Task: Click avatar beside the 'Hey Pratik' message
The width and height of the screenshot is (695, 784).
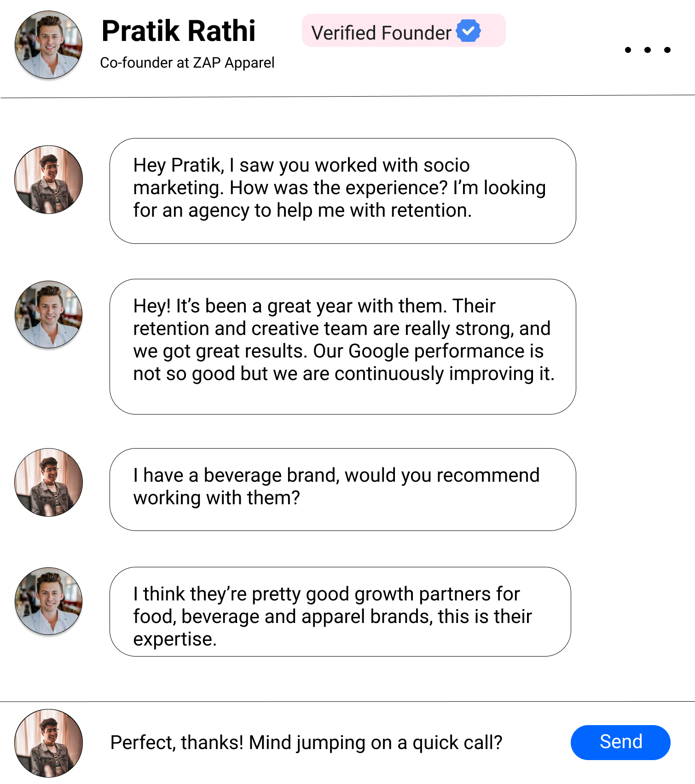Action: [48, 179]
